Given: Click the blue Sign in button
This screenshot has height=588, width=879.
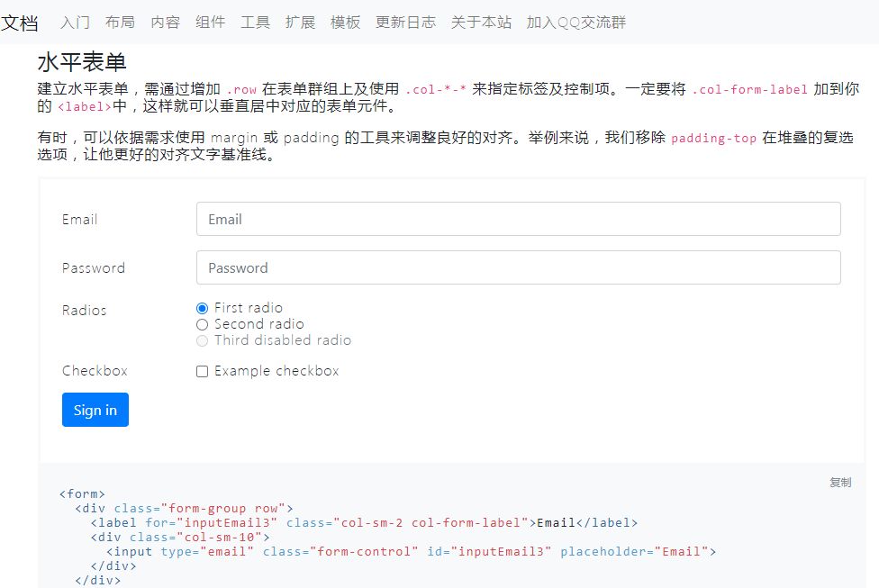Looking at the screenshot, I should pyautogui.click(x=95, y=410).
